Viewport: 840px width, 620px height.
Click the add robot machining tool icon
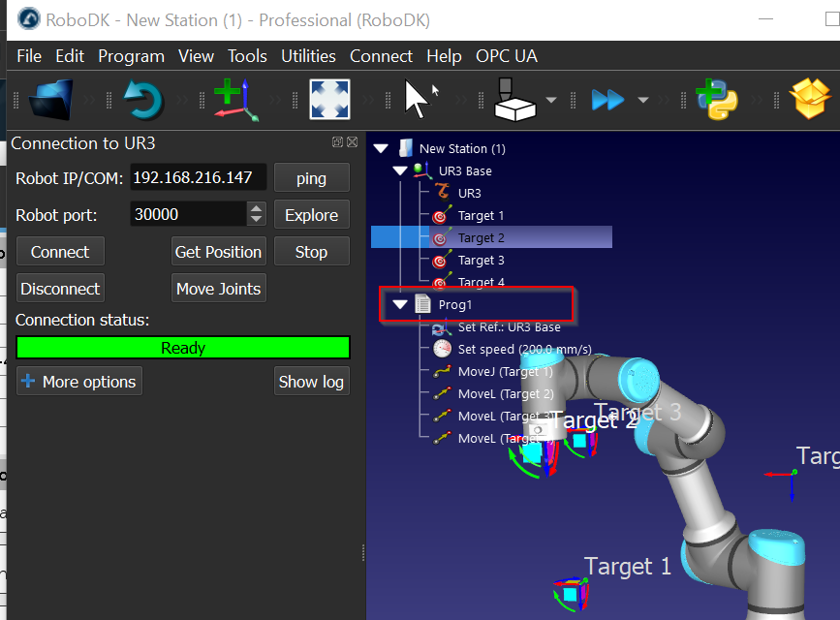click(x=514, y=100)
